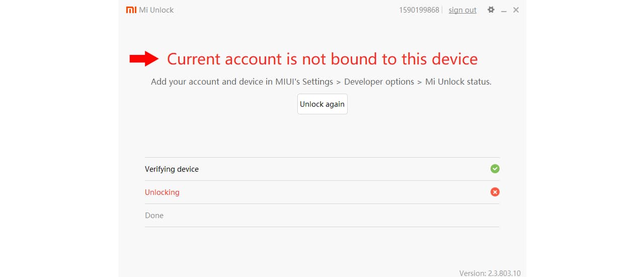
Task: Click 'Add your account and device' text
Action: pos(207,82)
